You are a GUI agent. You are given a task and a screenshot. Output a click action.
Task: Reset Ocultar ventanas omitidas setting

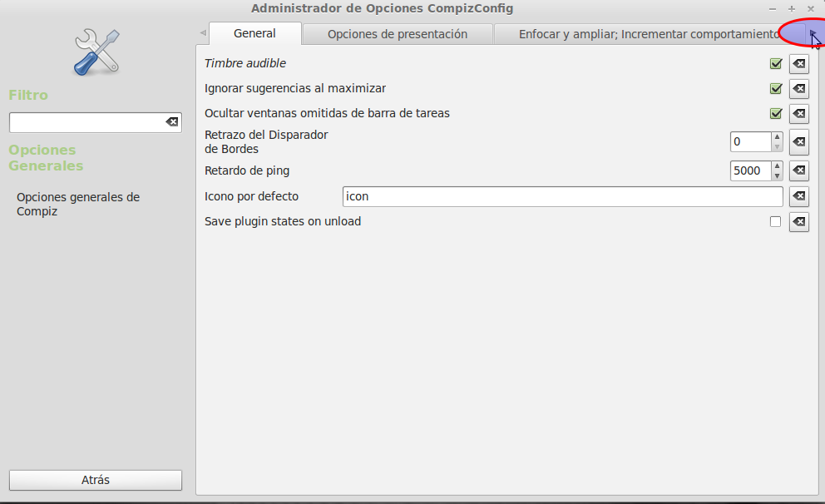pyautogui.click(x=798, y=114)
